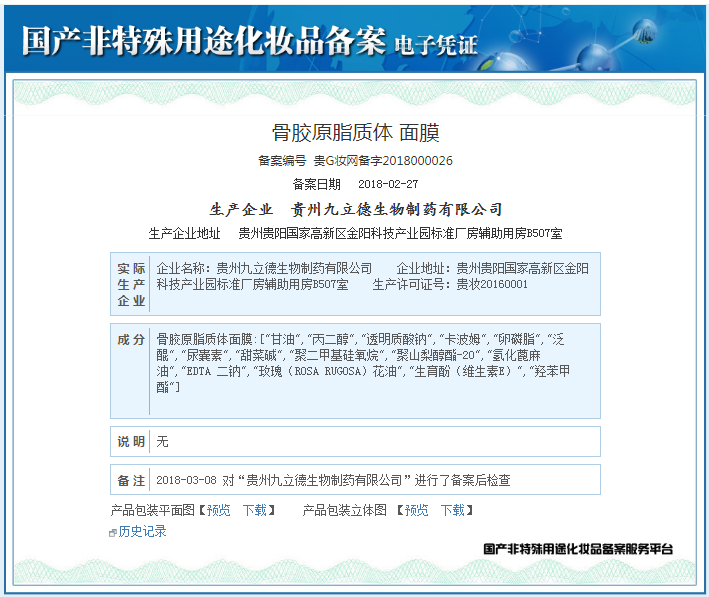Click the 说明 value 无
Image resolution: width=709 pixels, height=597 pixels.
pos(162,441)
